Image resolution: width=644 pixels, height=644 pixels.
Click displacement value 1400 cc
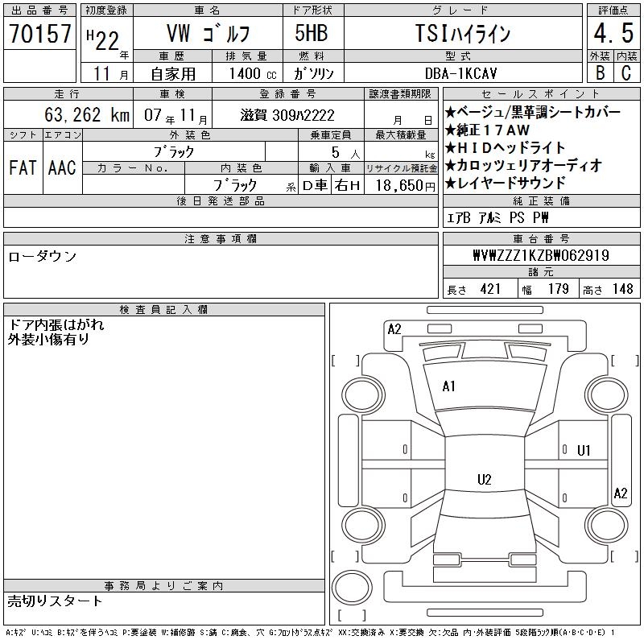(253, 73)
